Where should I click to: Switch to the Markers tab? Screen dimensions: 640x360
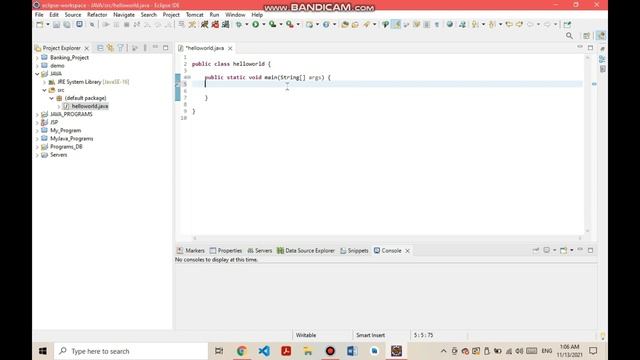pyautogui.click(x=191, y=251)
